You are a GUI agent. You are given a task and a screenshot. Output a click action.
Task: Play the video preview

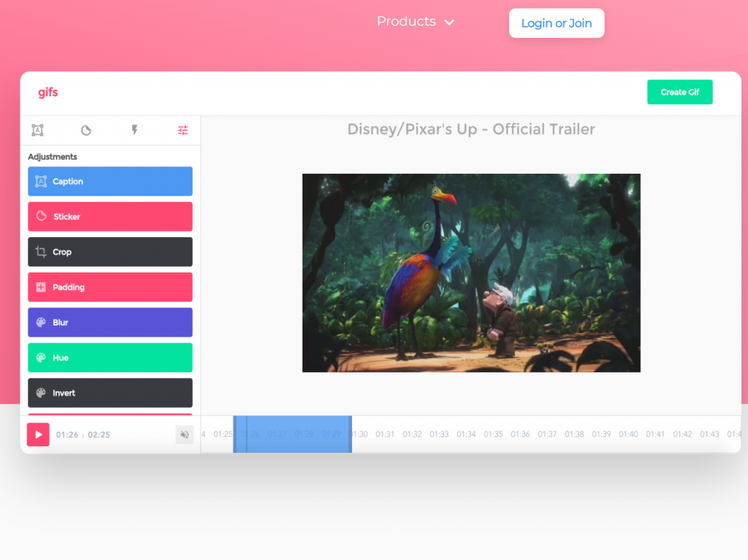pyautogui.click(x=38, y=434)
